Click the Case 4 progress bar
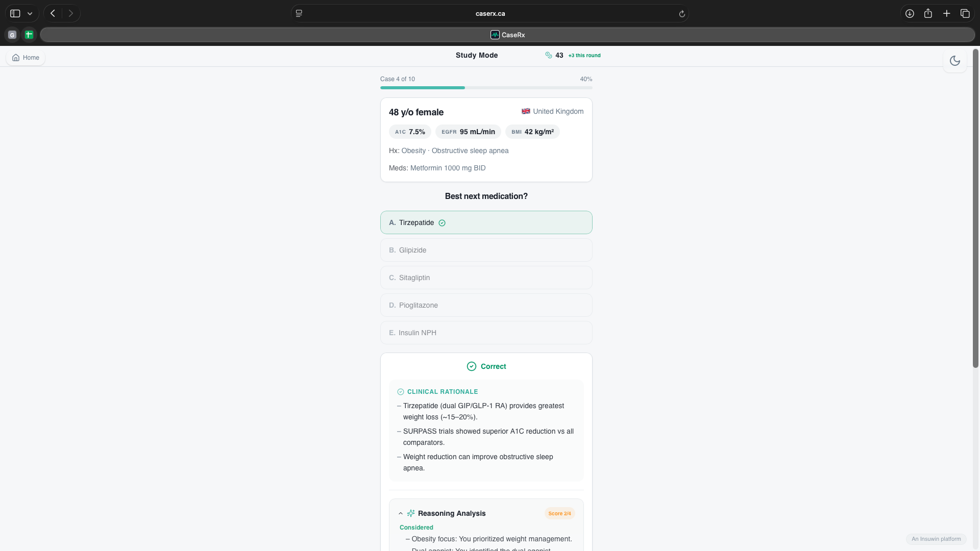The image size is (980, 551). point(486,88)
